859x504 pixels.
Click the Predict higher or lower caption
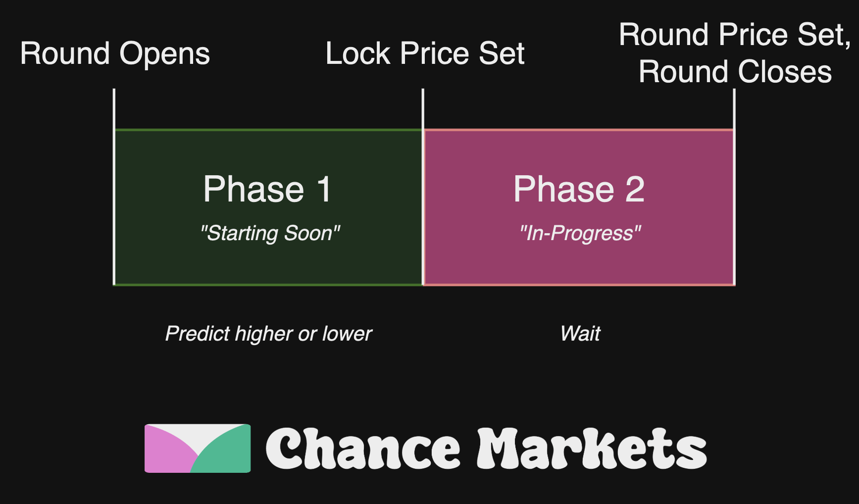click(x=268, y=334)
